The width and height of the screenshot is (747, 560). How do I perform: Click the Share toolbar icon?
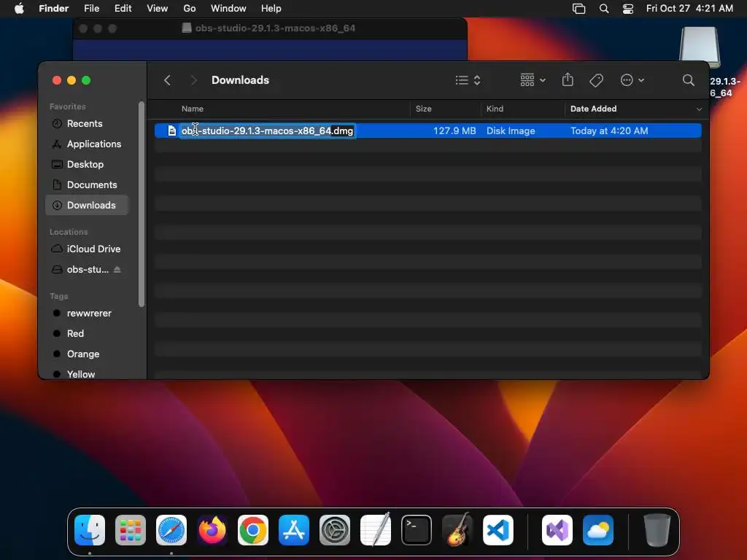[568, 79]
